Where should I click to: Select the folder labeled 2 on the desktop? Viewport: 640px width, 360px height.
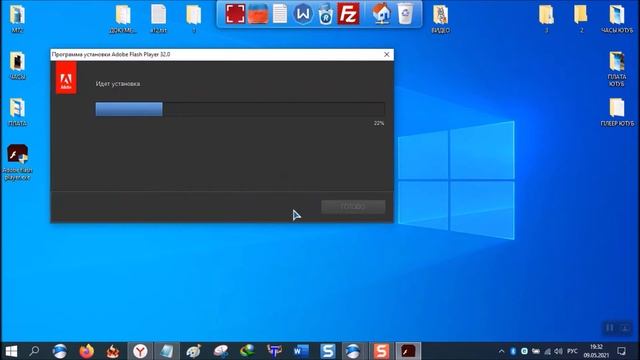(x=581, y=19)
